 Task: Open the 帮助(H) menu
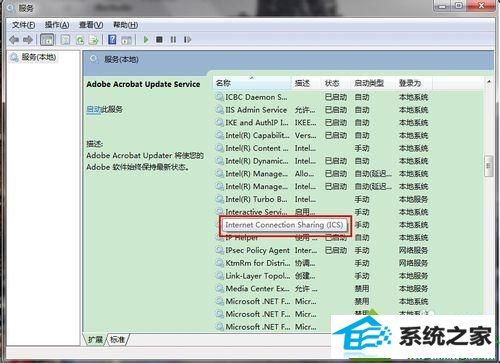tap(125, 25)
